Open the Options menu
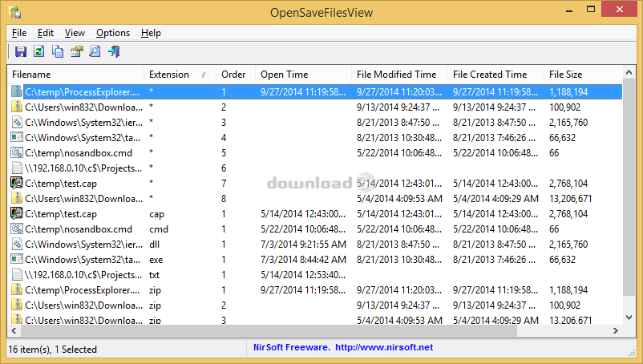This screenshot has height=364, width=643. (x=113, y=33)
